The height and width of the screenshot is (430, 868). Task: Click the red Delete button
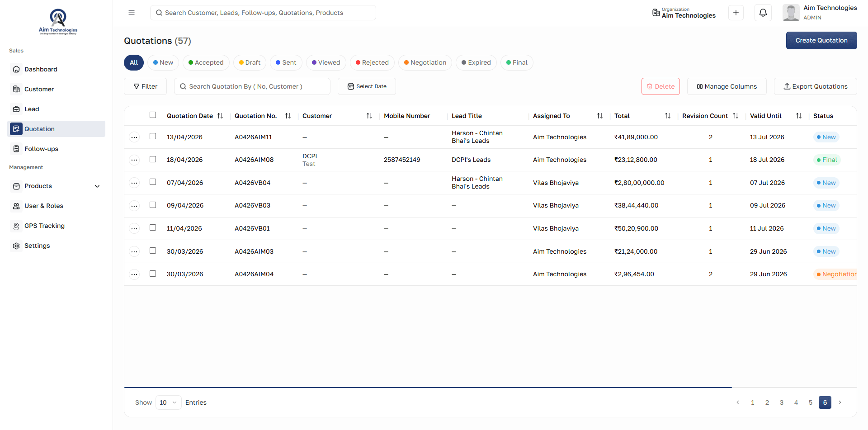click(660, 86)
